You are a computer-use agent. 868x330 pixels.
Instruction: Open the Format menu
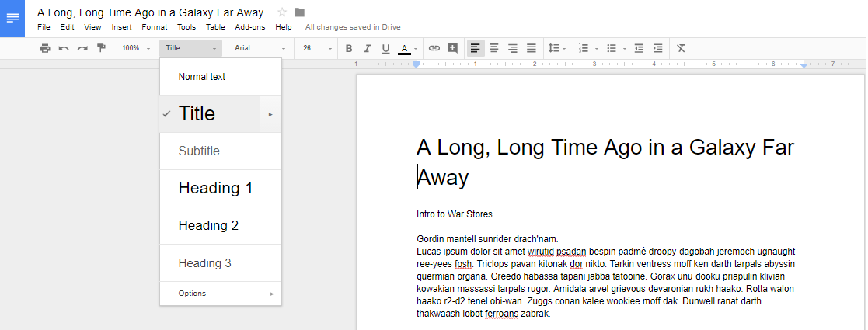pos(154,27)
